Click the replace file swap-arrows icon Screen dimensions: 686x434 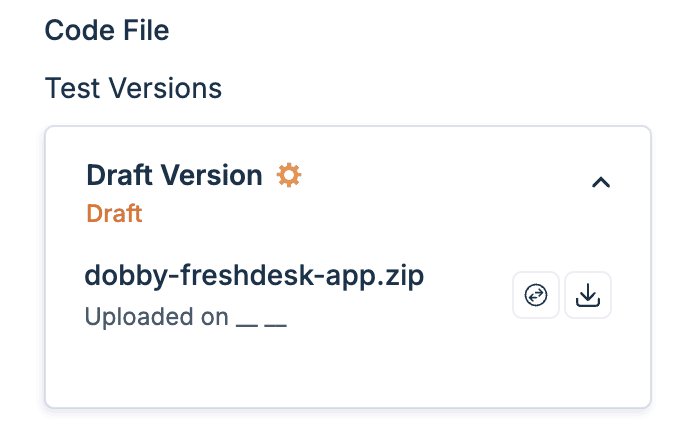point(536,296)
